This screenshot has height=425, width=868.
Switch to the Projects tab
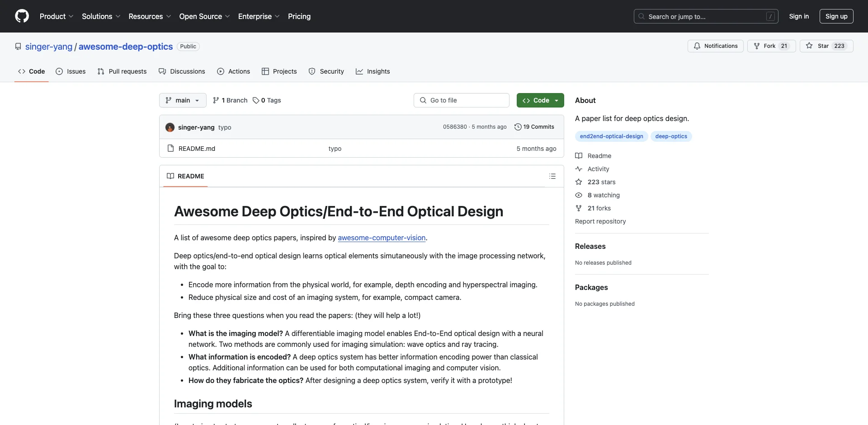coord(279,71)
